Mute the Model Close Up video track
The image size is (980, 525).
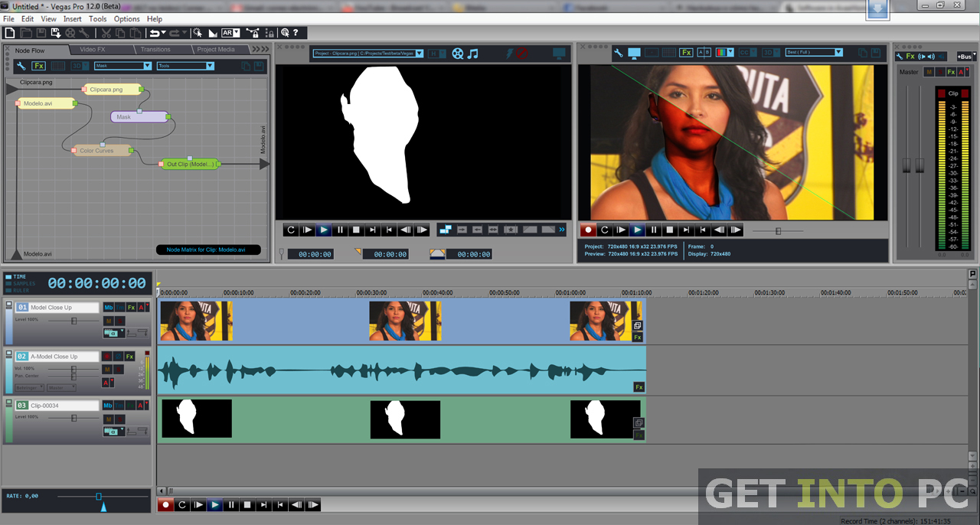tap(108, 321)
